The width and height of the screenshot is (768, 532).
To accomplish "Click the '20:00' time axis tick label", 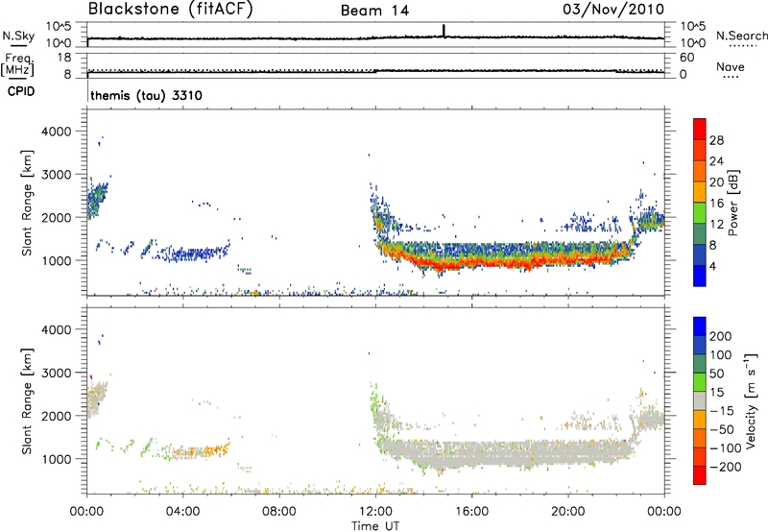I will coord(567,512).
